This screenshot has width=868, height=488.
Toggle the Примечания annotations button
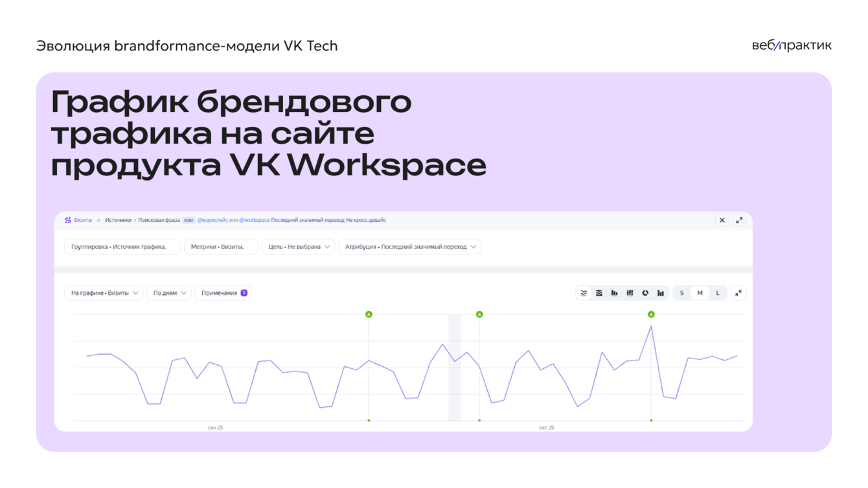coord(223,293)
